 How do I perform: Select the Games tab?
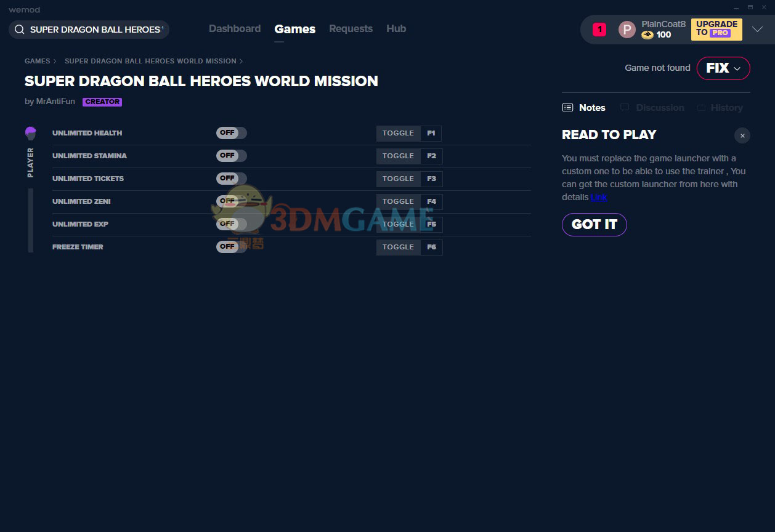295,29
